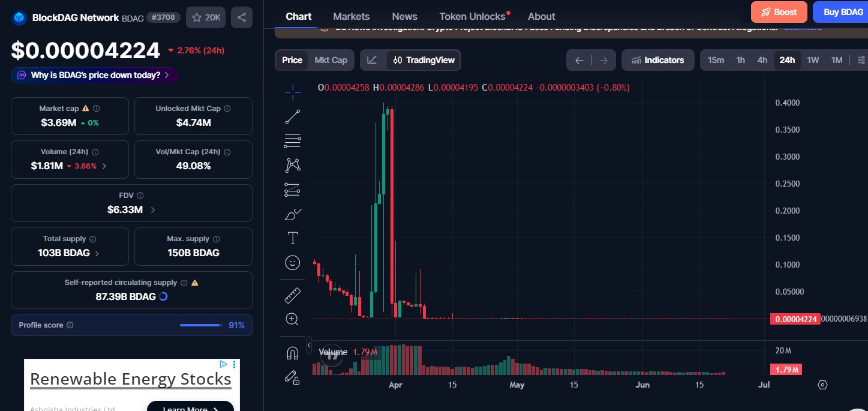Expand Volume (24h) details chevron
This screenshot has height=411, width=868.
104,166
